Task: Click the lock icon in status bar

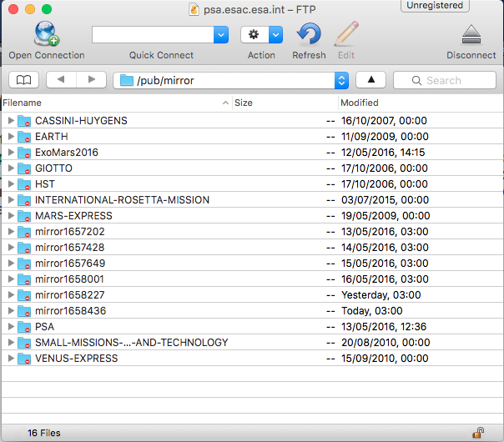Action: click(478, 433)
